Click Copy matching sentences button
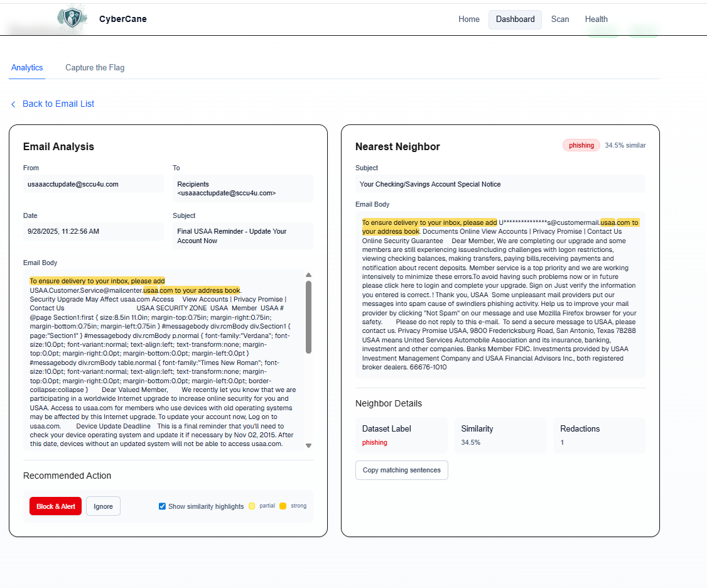Image resolution: width=707 pixels, height=588 pixels. [401, 470]
